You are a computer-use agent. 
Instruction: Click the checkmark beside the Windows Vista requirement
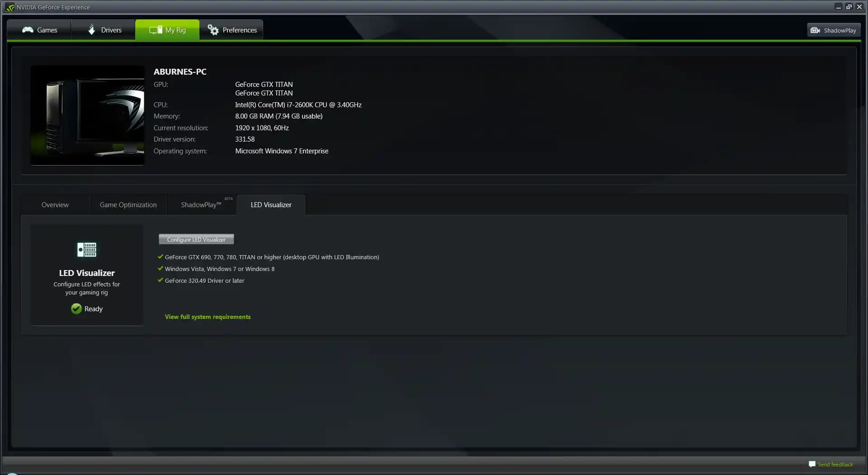160,268
